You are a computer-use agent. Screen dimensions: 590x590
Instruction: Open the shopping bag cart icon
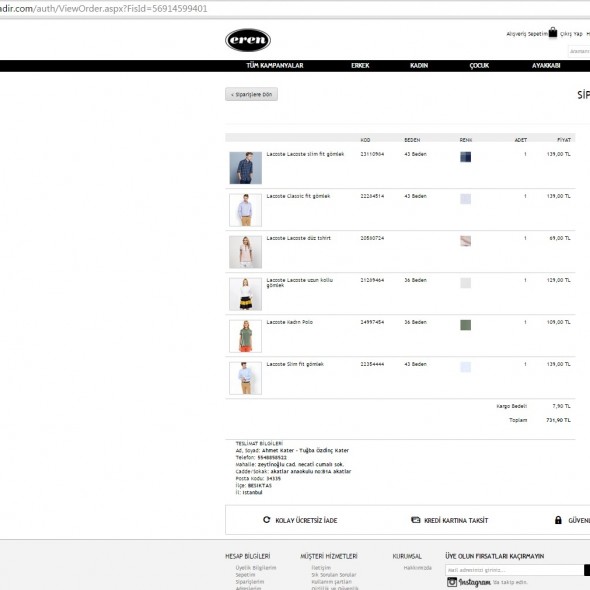click(552, 33)
